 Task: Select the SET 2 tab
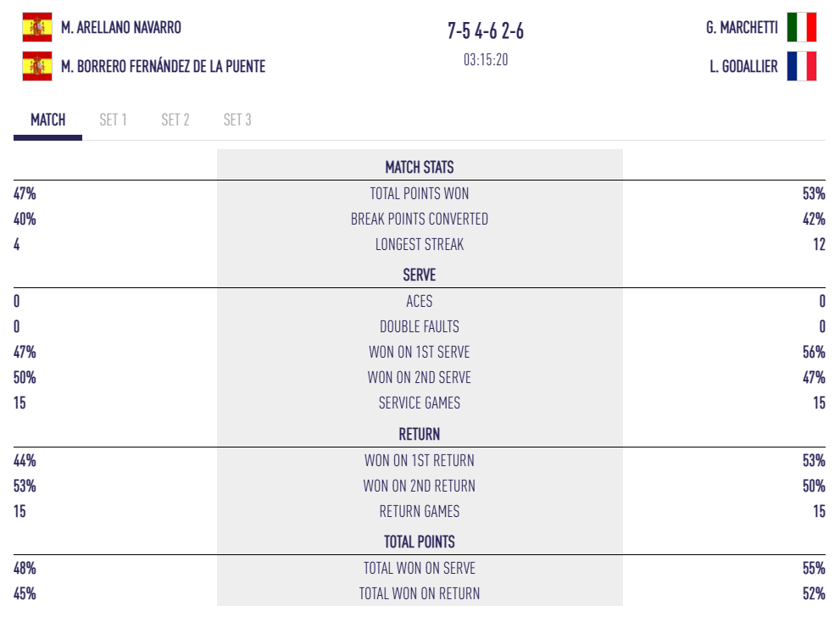[x=175, y=120]
